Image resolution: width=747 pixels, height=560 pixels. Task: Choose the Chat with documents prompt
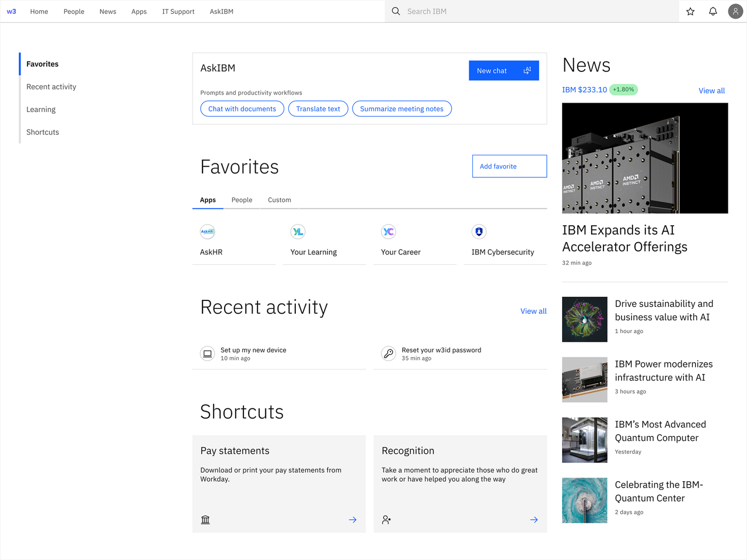(242, 109)
